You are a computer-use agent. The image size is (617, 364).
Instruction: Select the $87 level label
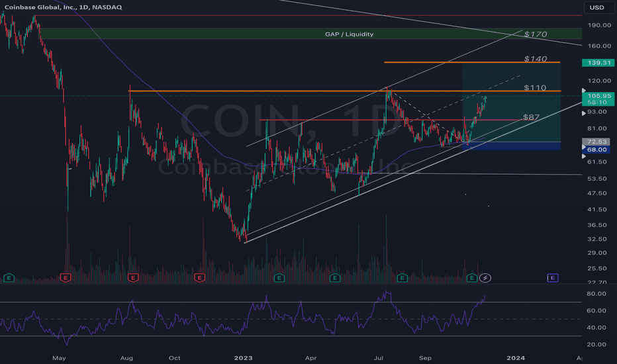[x=531, y=117]
